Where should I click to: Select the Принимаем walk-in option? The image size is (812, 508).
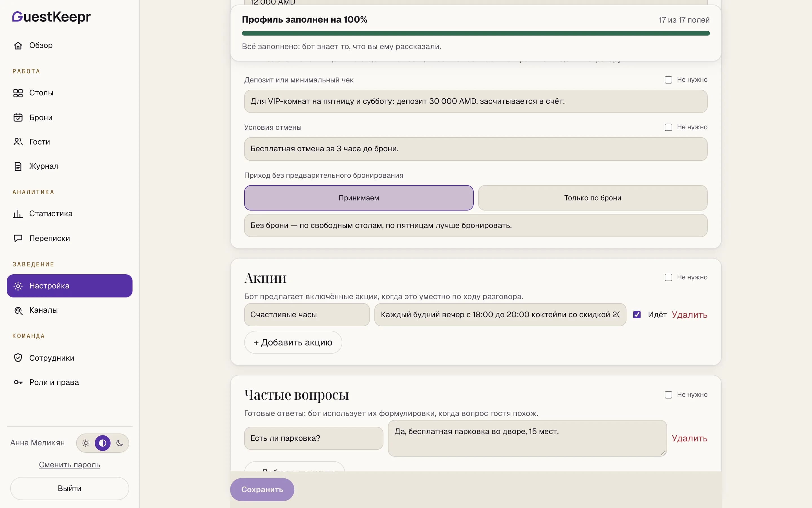click(359, 198)
